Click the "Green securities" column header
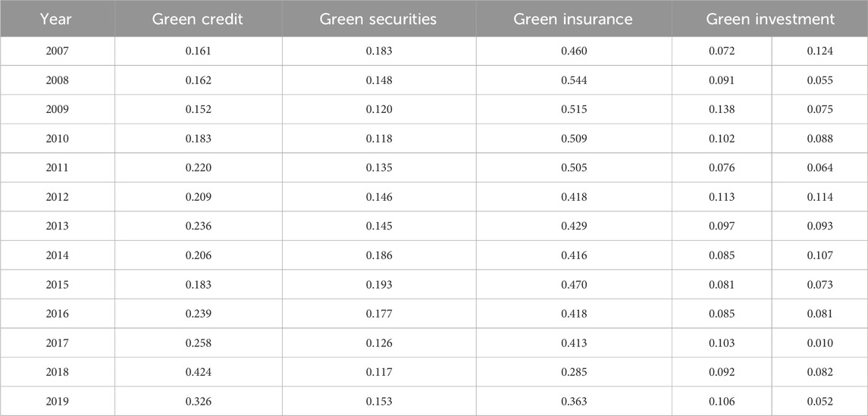Image resolution: width=868 pixels, height=416 pixels. pos(378,19)
